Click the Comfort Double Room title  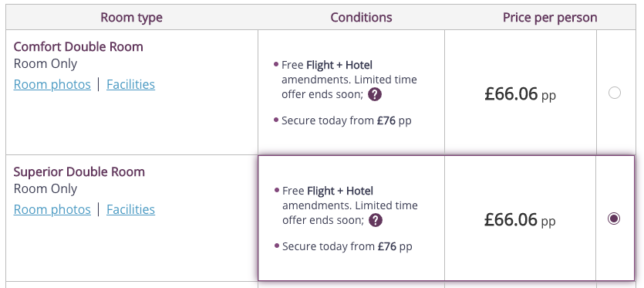coord(79,47)
